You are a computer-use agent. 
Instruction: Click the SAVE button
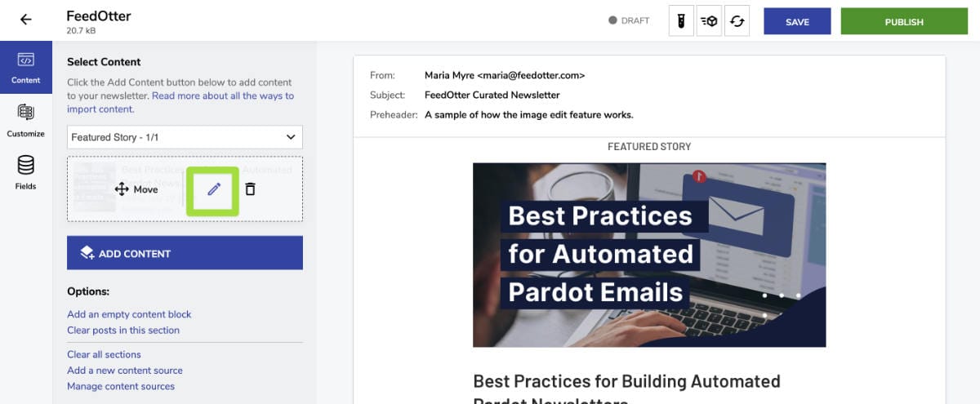point(797,22)
